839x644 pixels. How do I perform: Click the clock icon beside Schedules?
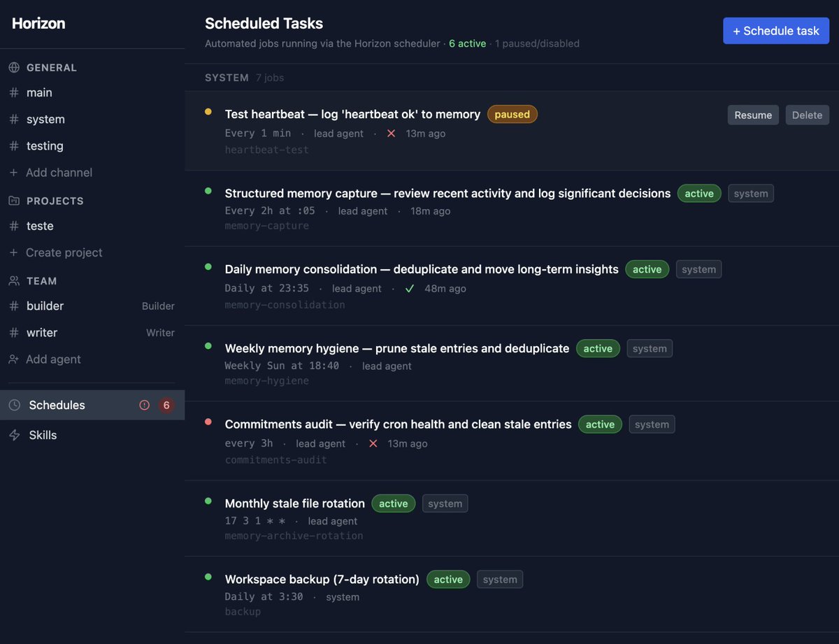click(x=15, y=405)
